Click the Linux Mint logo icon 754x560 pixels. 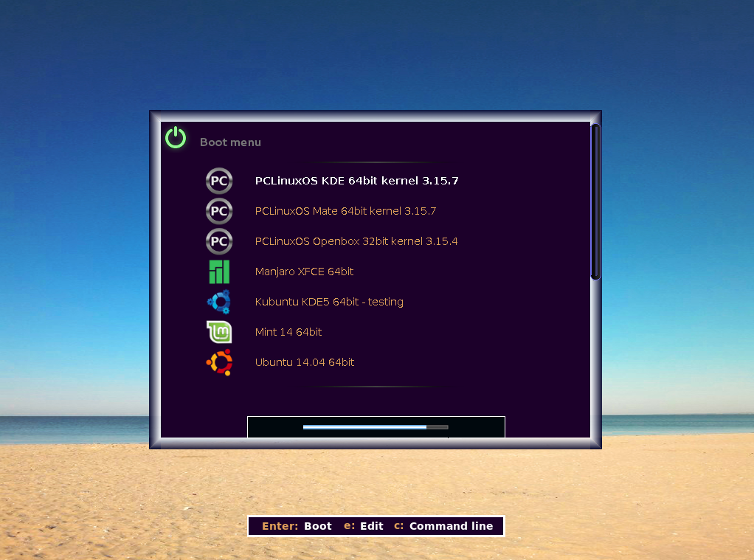219,332
